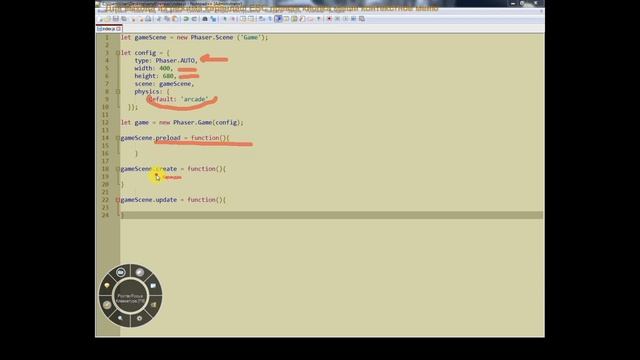
Task: Click the 'scene: gameScene,' code line
Action: pyautogui.click(x=164, y=84)
